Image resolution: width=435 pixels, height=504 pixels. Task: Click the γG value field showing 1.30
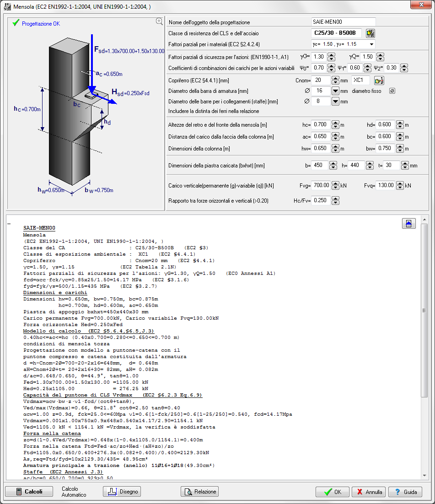(x=319, y=57)
